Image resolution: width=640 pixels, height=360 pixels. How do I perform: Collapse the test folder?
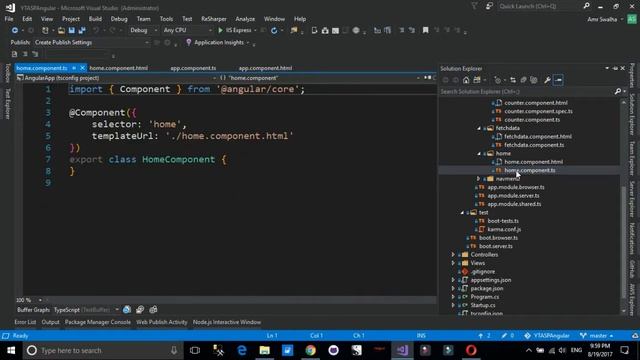(x=462, y=212)
